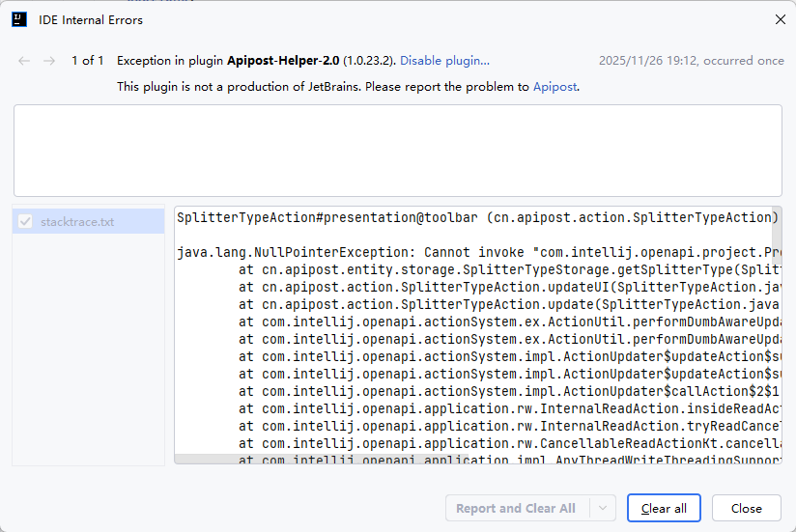796x532 pixels.
Task: Focus the empty error comment text box
Action: coord(397,150)
